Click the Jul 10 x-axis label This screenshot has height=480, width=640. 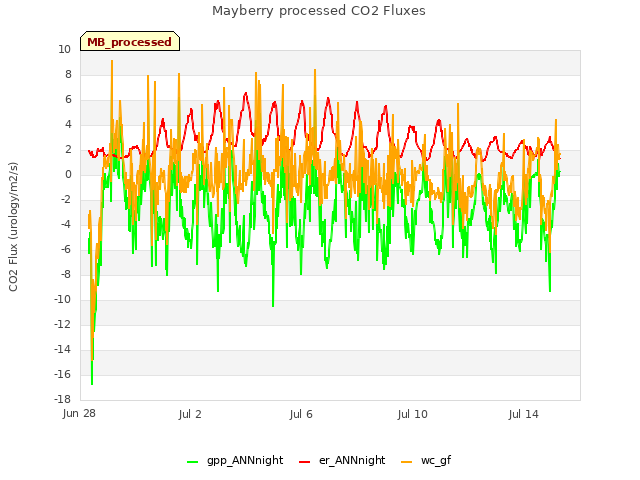point(413,414)
